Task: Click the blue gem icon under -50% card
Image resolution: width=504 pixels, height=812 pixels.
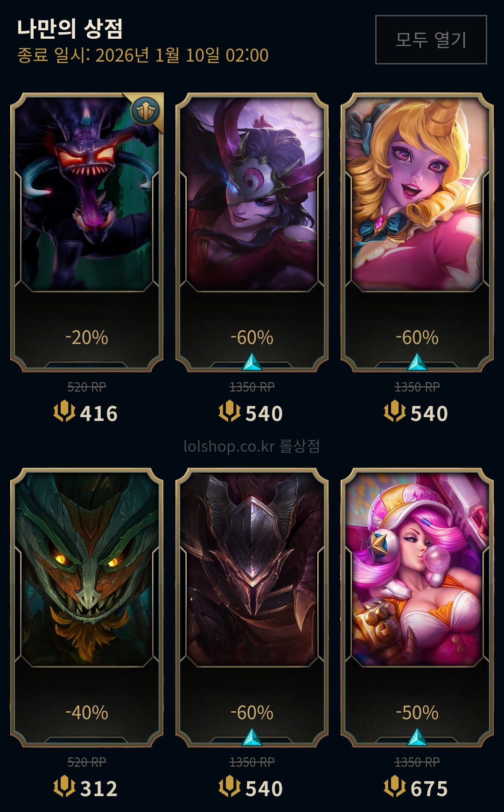Action: pyautogui.click(x=417, y=737)
